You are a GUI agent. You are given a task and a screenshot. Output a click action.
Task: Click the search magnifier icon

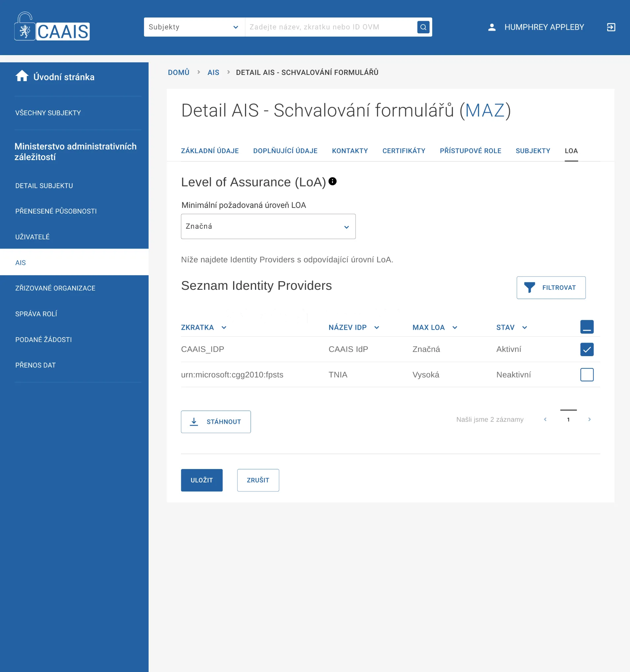point(423,27)
